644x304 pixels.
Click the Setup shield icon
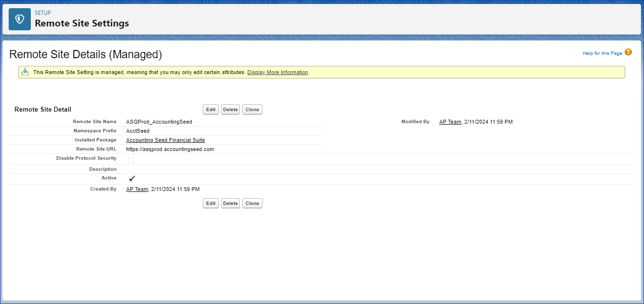(x=20, y=19)
